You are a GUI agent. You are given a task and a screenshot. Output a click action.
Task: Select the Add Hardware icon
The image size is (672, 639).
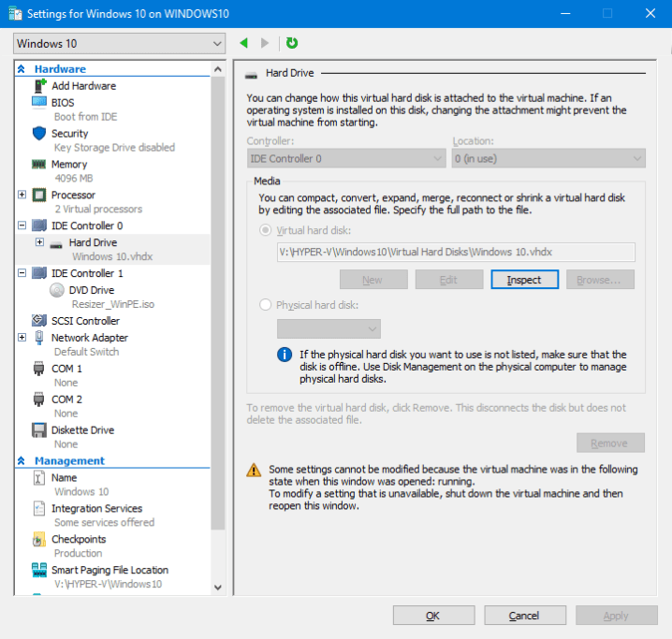tap(39, 86)
